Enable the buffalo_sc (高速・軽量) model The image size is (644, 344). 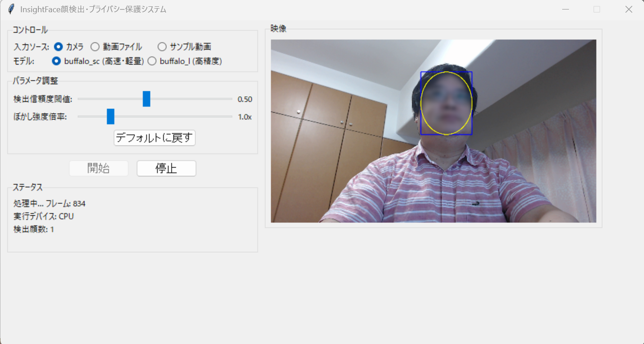click(x=56, y=61)
